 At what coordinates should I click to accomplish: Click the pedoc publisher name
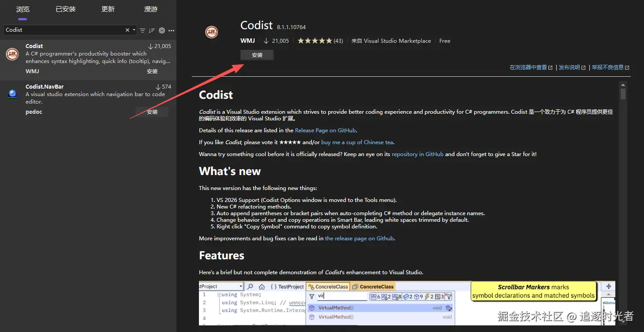coord(34,112)
